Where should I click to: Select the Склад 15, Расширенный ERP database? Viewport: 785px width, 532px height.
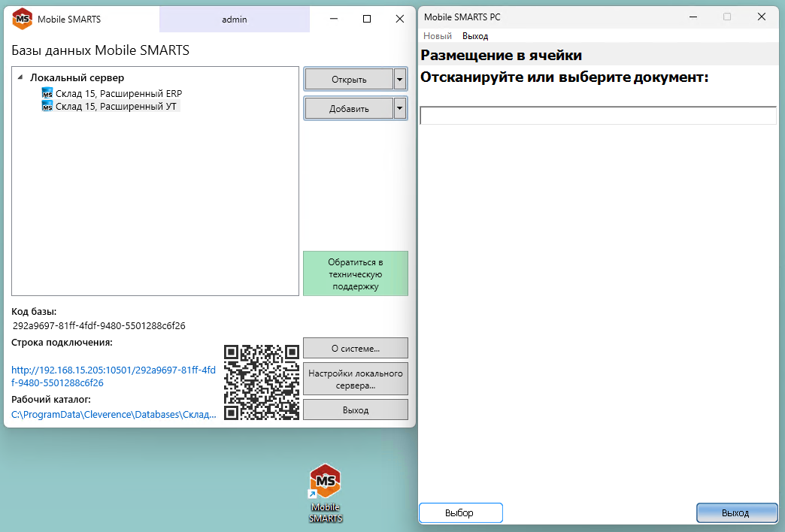click(119, 94)
